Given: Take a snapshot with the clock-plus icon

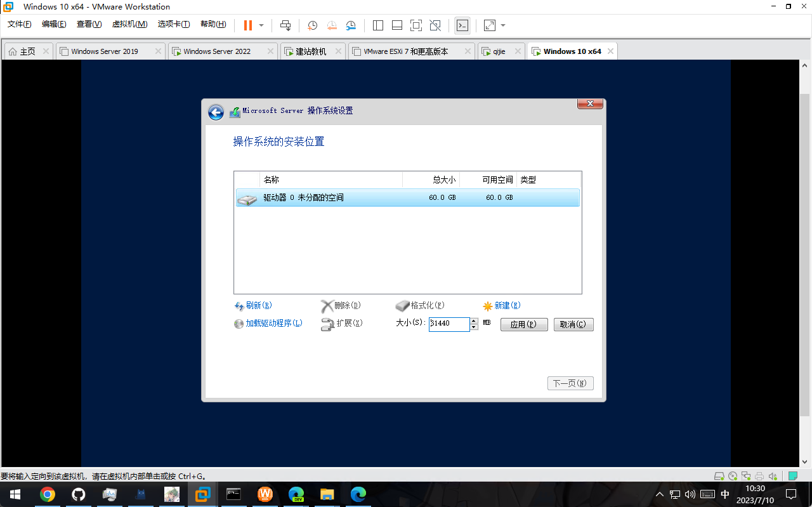Looking at the screenshot, I should tap(312, 25).
